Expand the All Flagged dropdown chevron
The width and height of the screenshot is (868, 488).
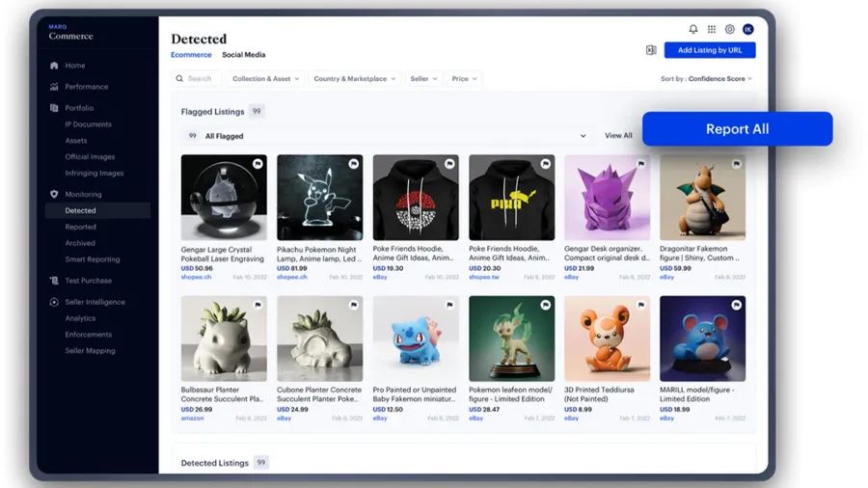click(x=583, y=136)
